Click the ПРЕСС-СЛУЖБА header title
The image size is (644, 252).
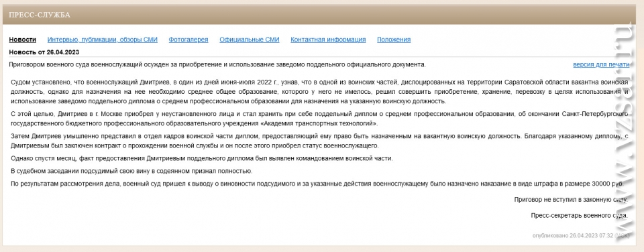click(x=40, y=15)
